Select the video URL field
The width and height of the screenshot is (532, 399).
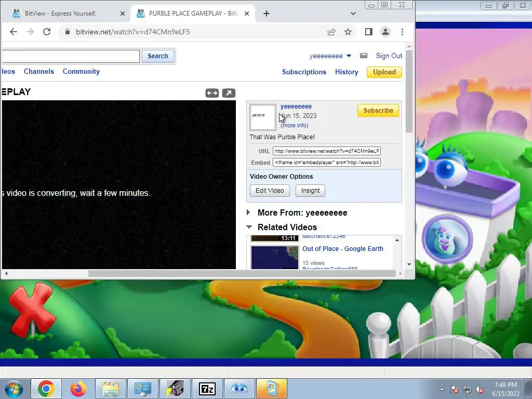coord(327,151)
